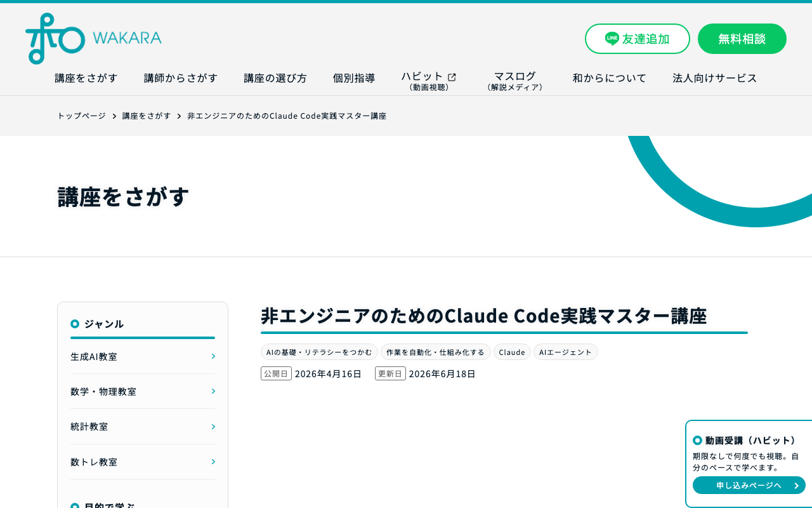Screen dimensions: 812x508
Task: Open 生成AI教室 genre in sidebar
Action: click(x=143, y=356)
